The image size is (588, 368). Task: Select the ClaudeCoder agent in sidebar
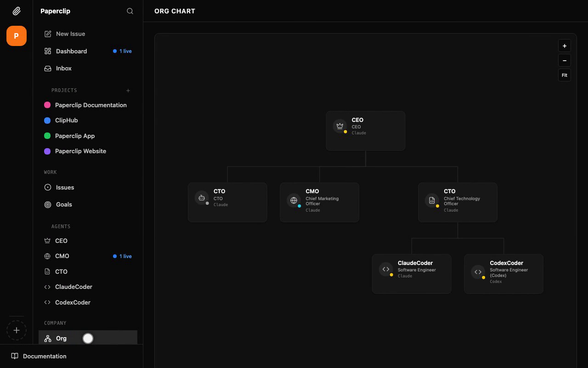click(88, 287)
